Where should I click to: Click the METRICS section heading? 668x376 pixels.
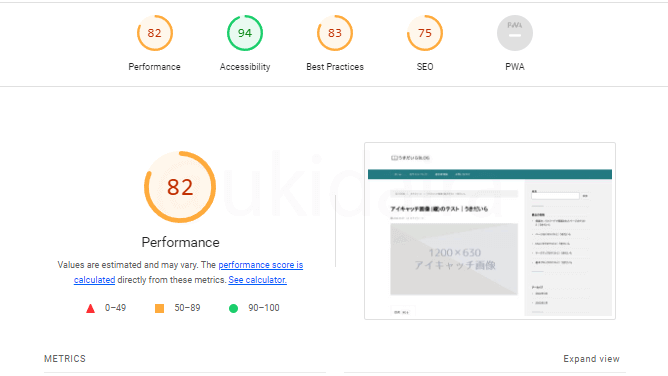tap(65, 359)
